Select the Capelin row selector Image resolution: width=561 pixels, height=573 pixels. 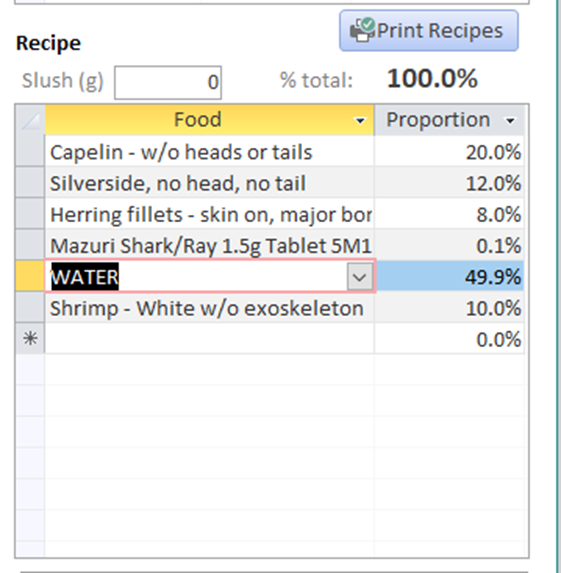(30, 151)
